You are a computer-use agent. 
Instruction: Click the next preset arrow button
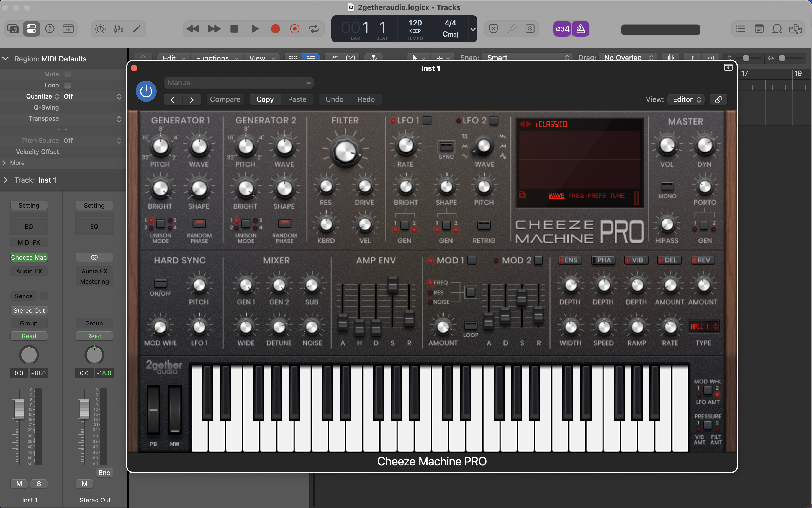click(x=192, y=99)
